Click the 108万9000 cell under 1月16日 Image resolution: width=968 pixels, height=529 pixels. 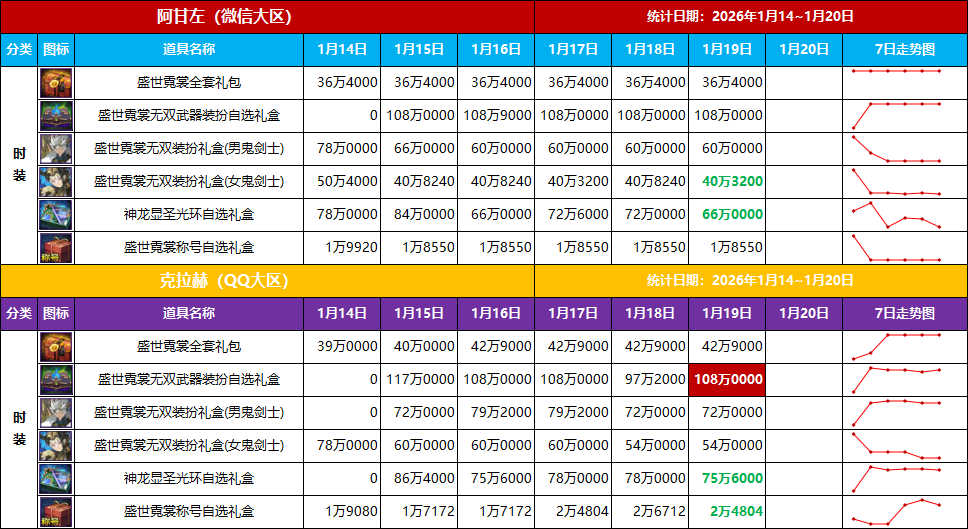coord(497,115)
